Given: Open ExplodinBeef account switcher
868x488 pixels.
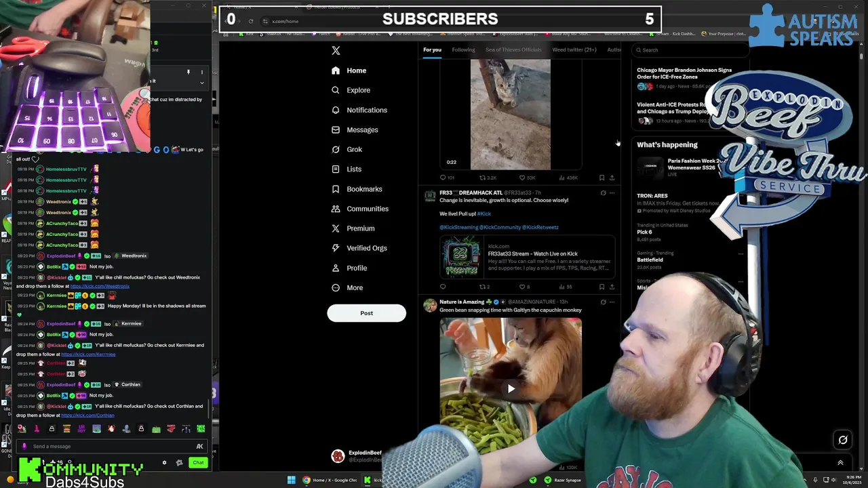Looking at the screenshot, I should tap(357, 456).
